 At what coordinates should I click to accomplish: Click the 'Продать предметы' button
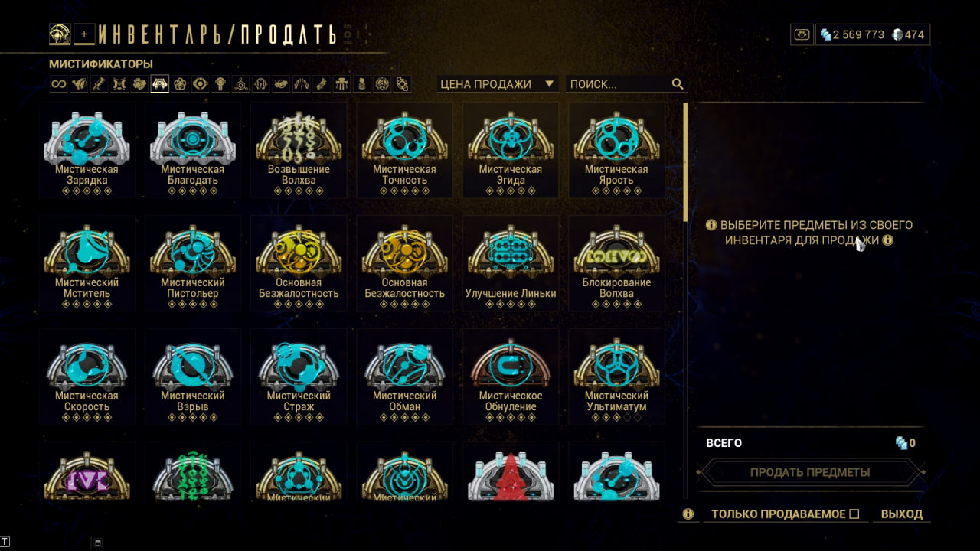810,472
